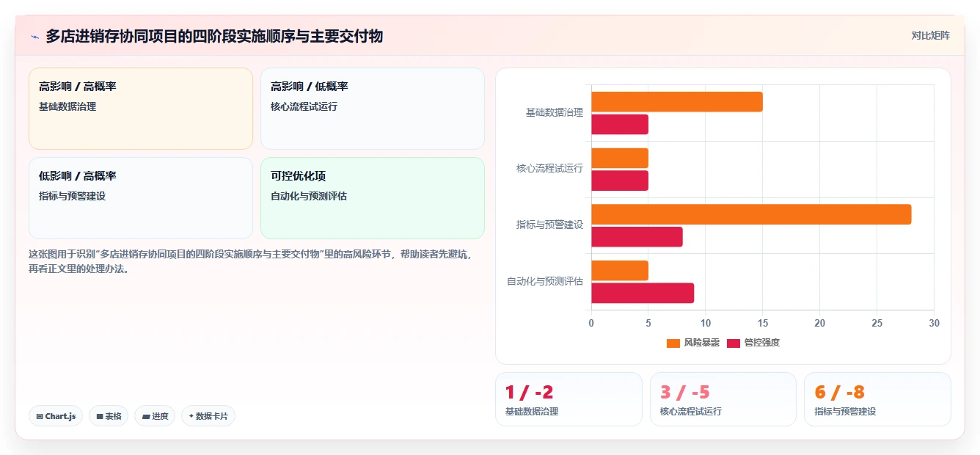Click 核心流程试运行 text in matrix card

click(x=304, y=106)
